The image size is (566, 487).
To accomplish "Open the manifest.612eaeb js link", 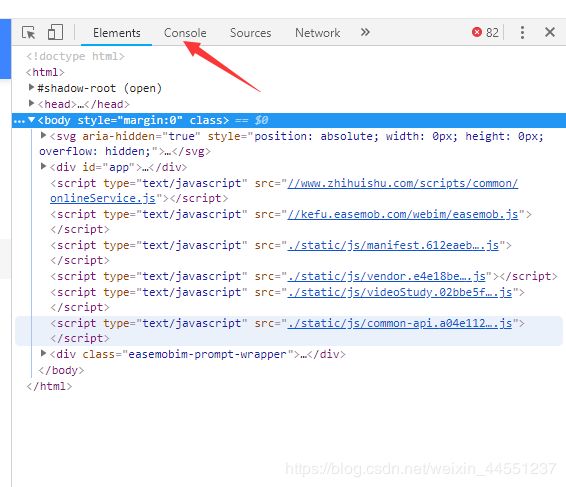I will [x=393, y=245].
